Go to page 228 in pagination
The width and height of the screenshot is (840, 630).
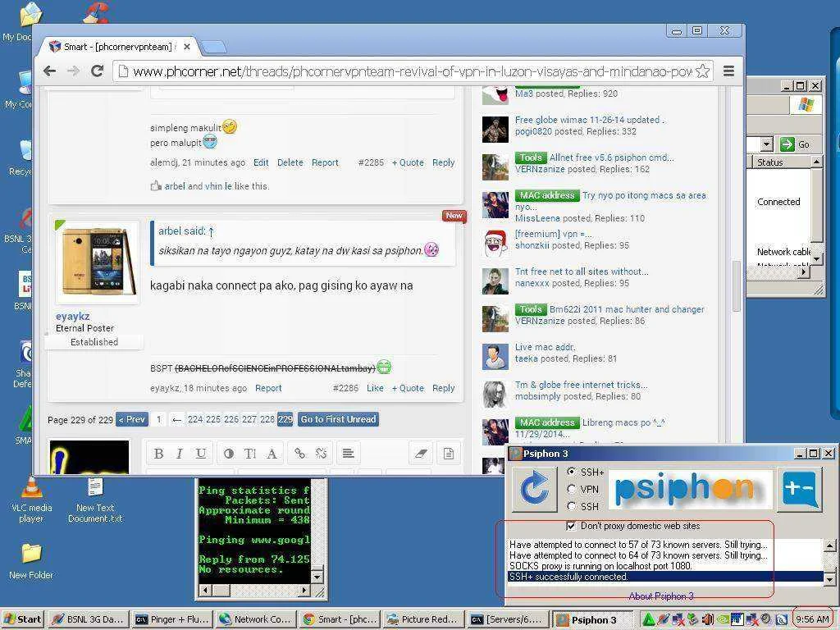tap(267, 419)
